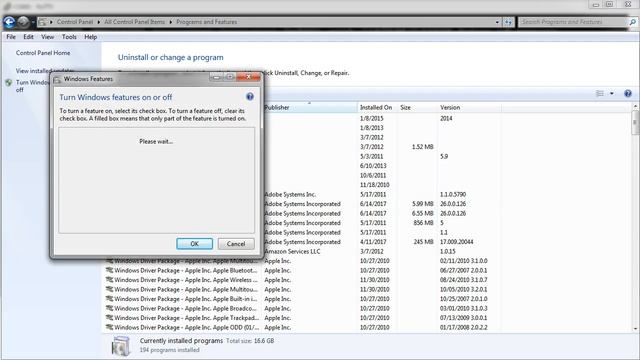Open the recent pages dropdown beside Forward button

click(x=33, y=22)
